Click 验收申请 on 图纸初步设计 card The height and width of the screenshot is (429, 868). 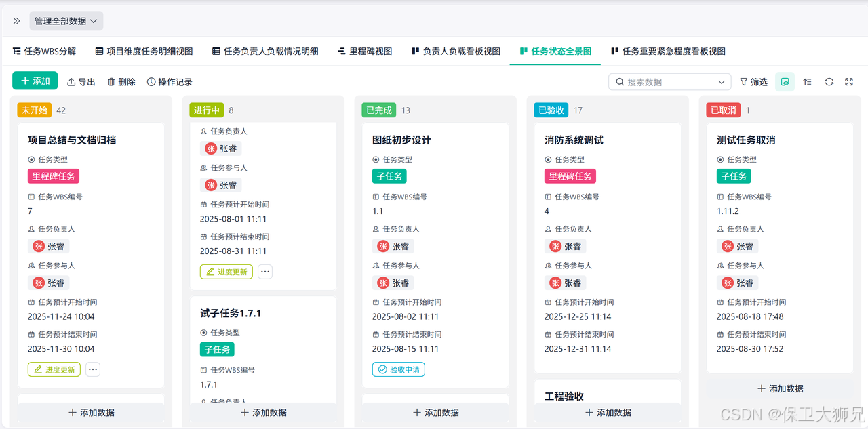pos(399,369)
